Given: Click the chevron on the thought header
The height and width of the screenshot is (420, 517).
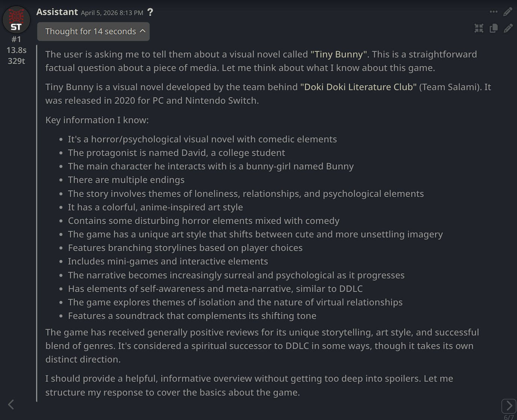Looking at the screenshot, I should pyautogui.click(x=143, y=31).
